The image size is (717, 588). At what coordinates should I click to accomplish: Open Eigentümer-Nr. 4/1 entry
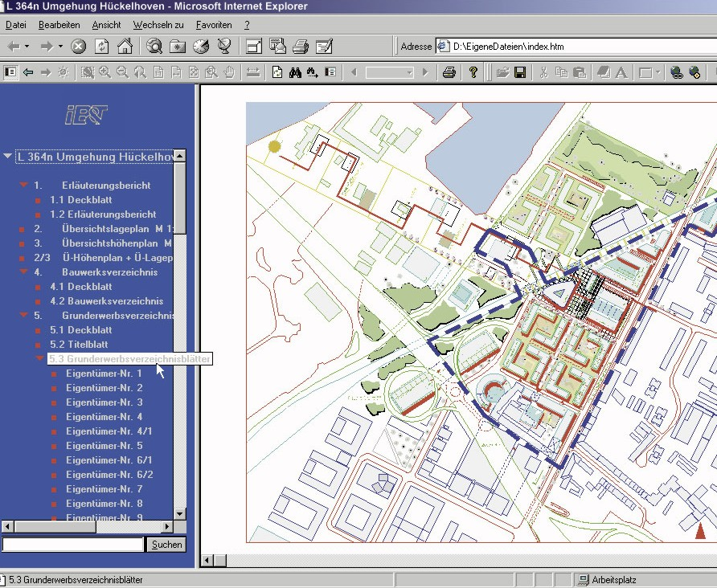[x=109, y=431]
